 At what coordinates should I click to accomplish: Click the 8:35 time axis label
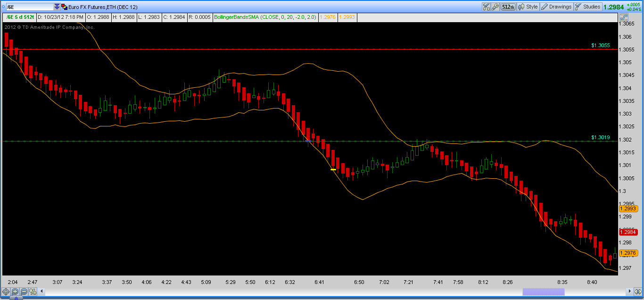coord(562,282)
